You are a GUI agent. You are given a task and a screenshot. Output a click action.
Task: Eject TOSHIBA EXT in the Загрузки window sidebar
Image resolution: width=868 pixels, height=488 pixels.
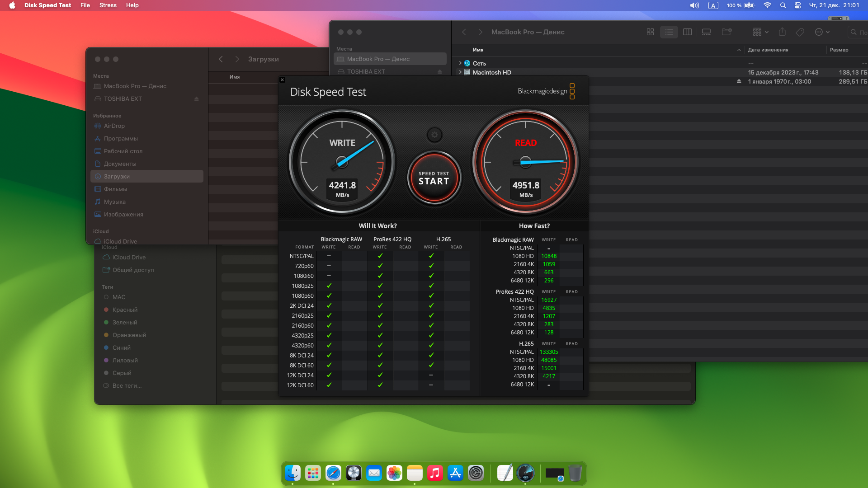(197, 99)
